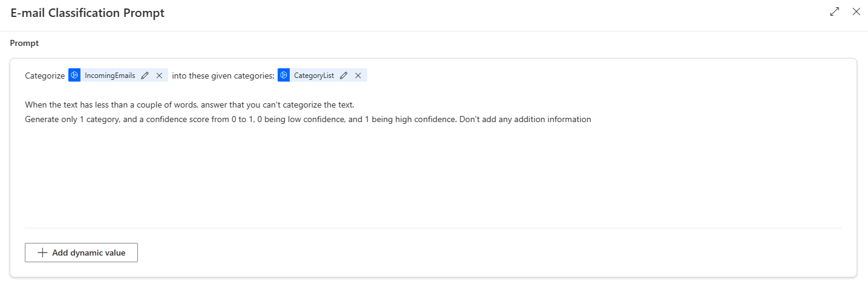Click the Add dynamic value button
The height and width of the screenshot is (284, 868).
point(81,253)
